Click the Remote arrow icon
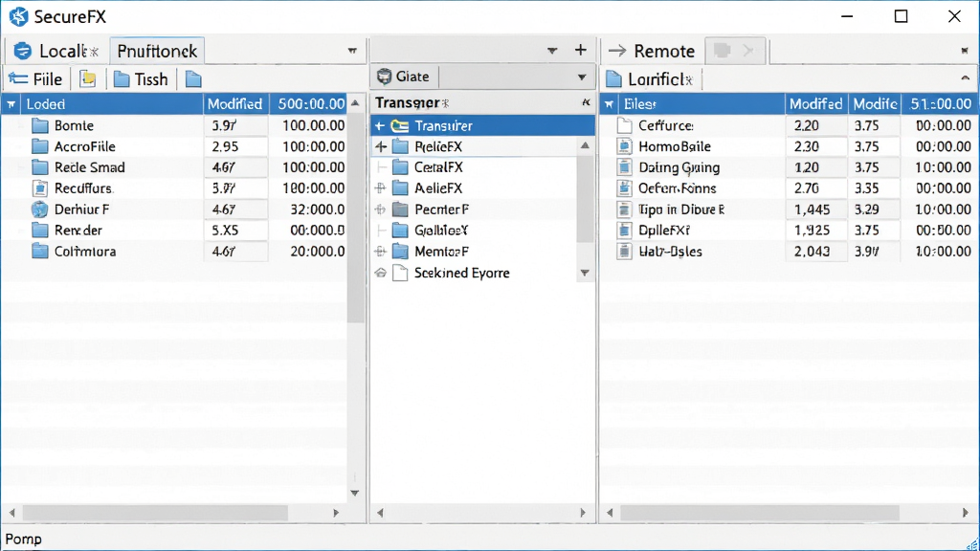This screenshot has width=980, height=551. click(x=617, y=51)
